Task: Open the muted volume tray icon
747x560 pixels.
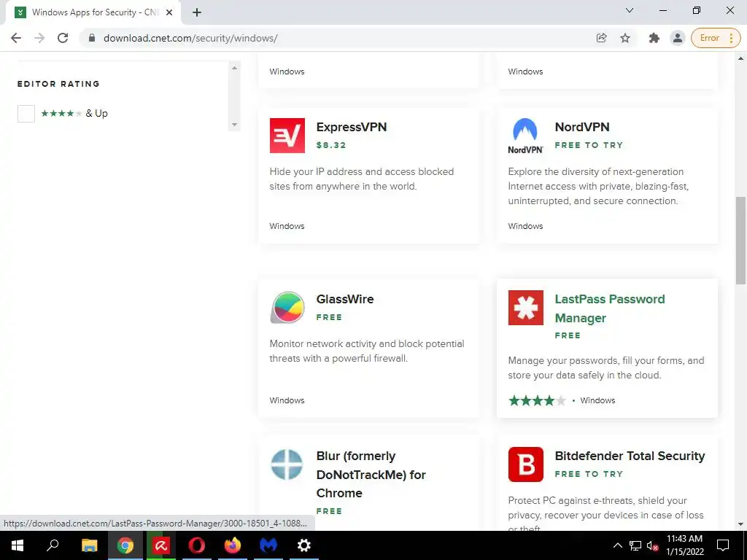Action: coord(653,545)
